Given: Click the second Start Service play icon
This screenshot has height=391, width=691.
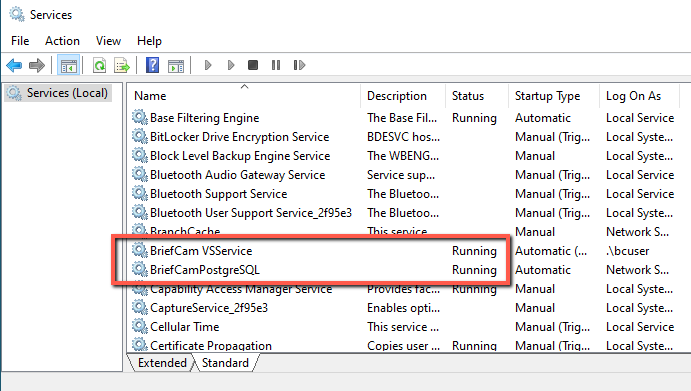Looking at the screenshot, I should coord(230,65).
